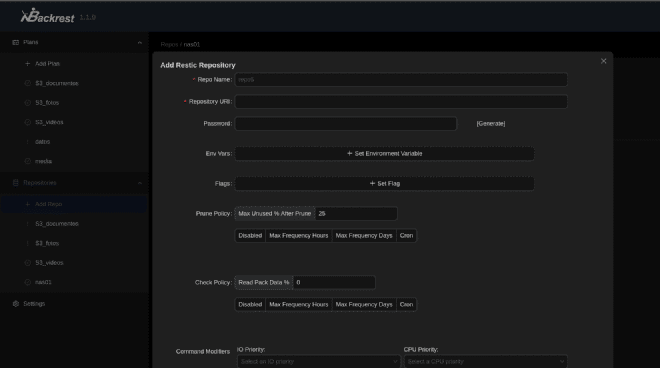
Task: Select Max Frequency Hours under Prune Policy
Action: pyautogui.click(x=299, y=236)
